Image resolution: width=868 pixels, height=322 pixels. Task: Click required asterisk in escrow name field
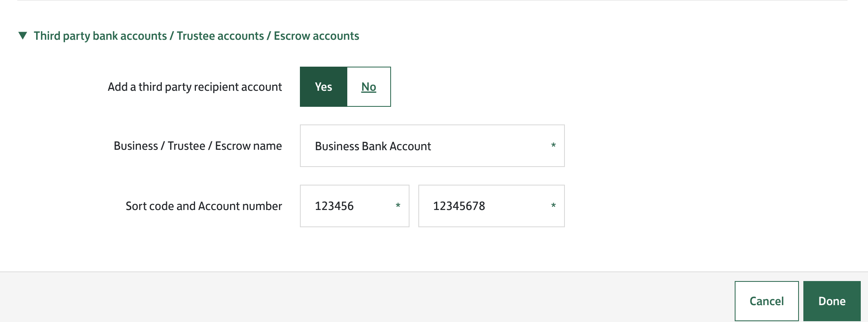point(553,146)
